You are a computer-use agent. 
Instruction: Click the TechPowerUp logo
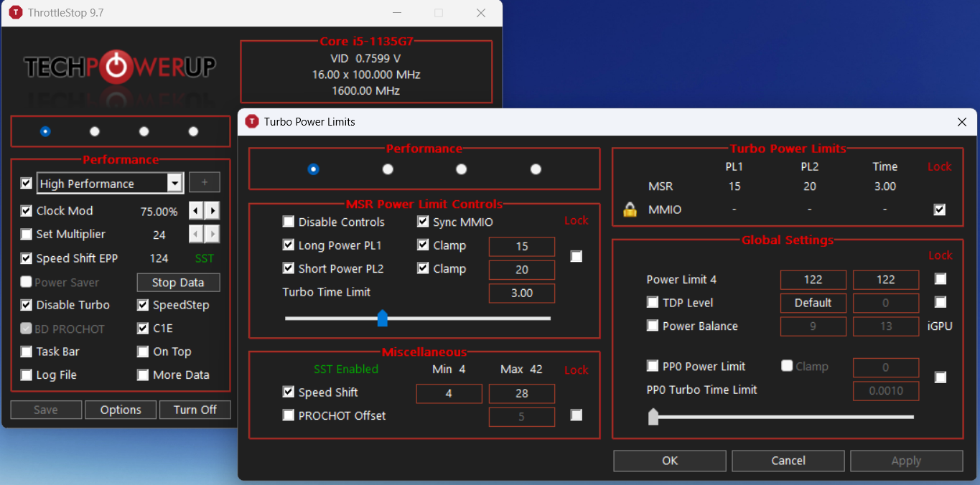pos(120,67)
